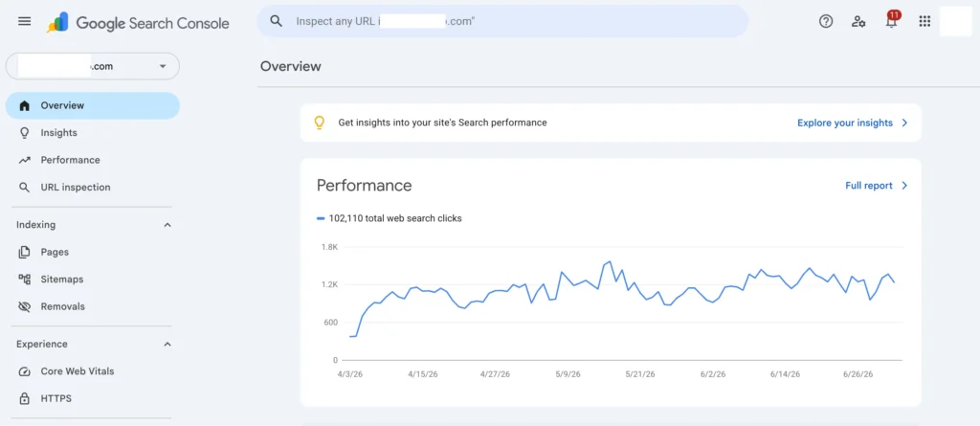The height and width of the screenshot is (426, 980).
Task: Click the 1.8K y-axis label
Action: pyautogui.click(x=329, y=247)
